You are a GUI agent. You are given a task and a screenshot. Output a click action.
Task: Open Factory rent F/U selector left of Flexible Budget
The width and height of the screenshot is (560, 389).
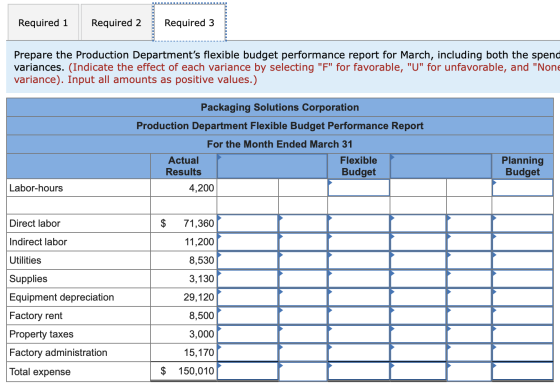(x=303, y=316)
